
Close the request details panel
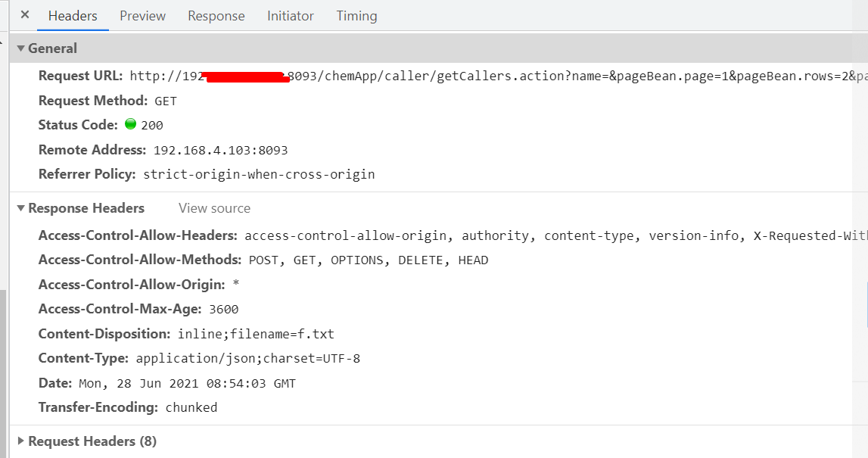pos(25,15)
